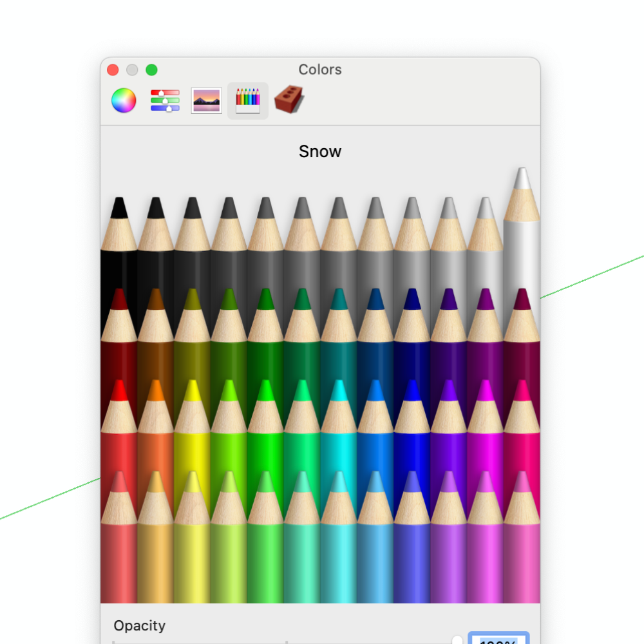This screenshot has width=644, height=644.
Task: Close the Colors window
Action: (113, 70)
